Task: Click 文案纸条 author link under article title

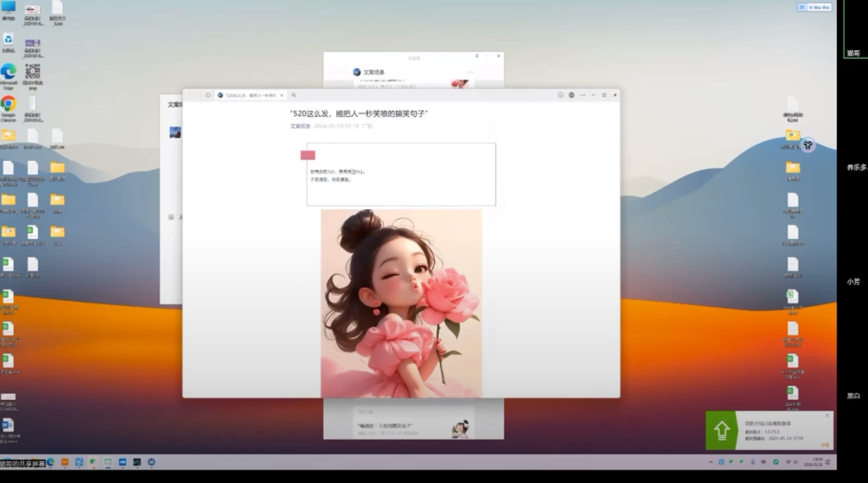Action: pos(300,125)
